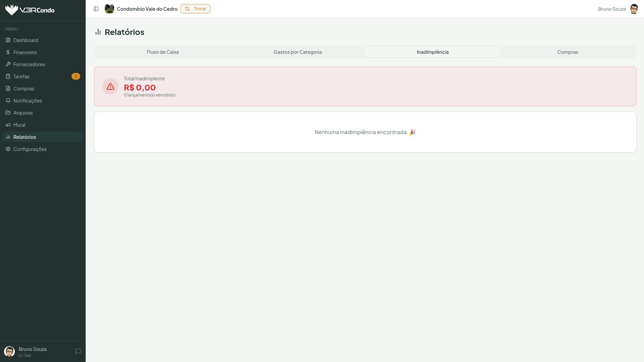Select the Gastos por Categoria tab
This screenshot has width=644, height=362.
[297, 52]
